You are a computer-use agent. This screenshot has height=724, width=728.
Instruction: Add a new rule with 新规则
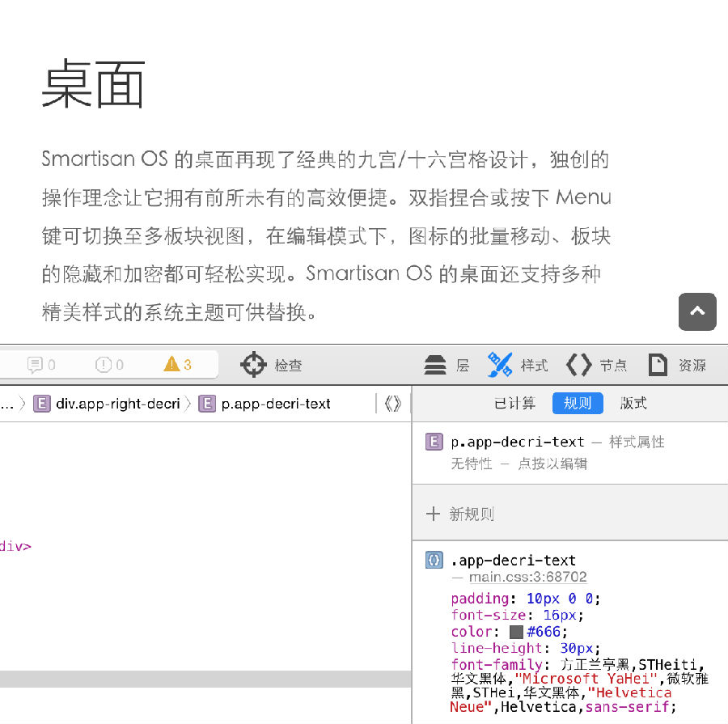click(x=460, y=514)
